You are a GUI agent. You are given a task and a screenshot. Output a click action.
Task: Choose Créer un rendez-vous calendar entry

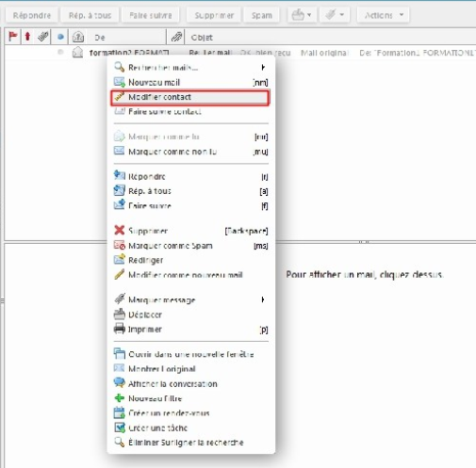(x=190, y=413)
